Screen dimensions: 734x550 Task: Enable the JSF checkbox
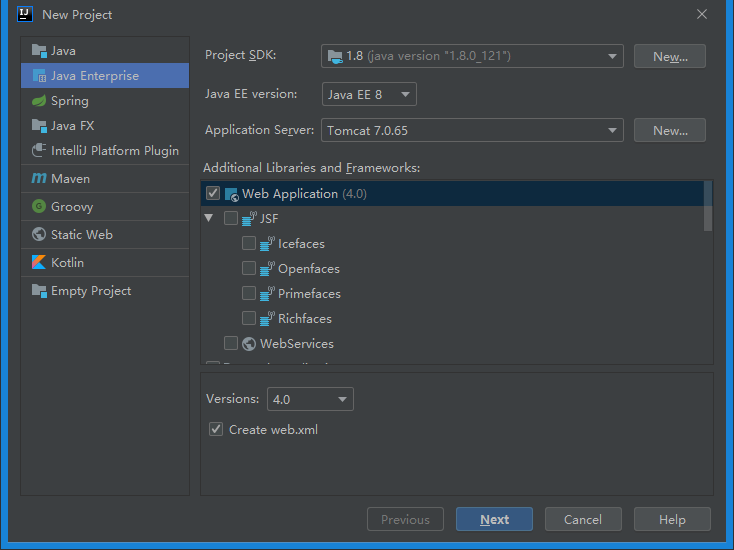pos(231,218)
